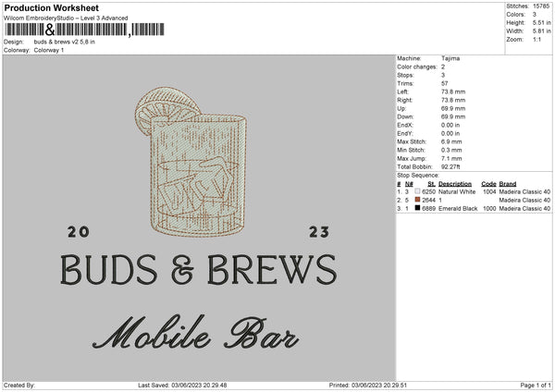Click thread number 6889 in row 3
Viewport: 555px width, 392px height.
point(428,209)
